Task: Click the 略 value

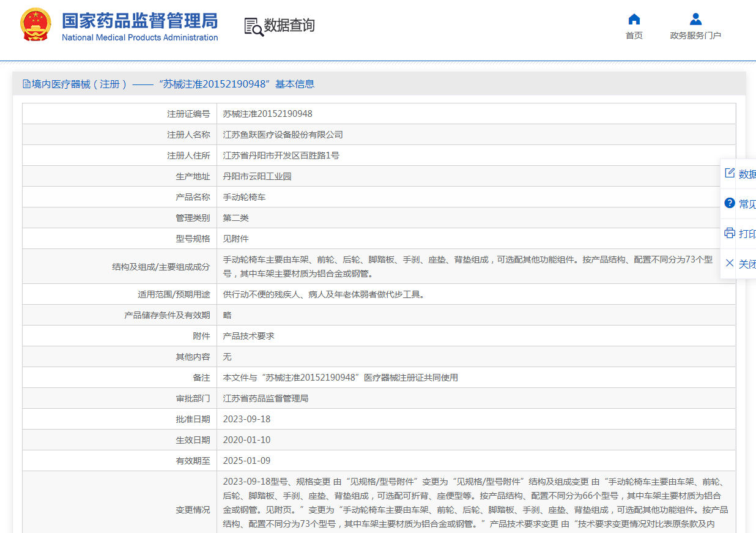Action: coord(228,315)
